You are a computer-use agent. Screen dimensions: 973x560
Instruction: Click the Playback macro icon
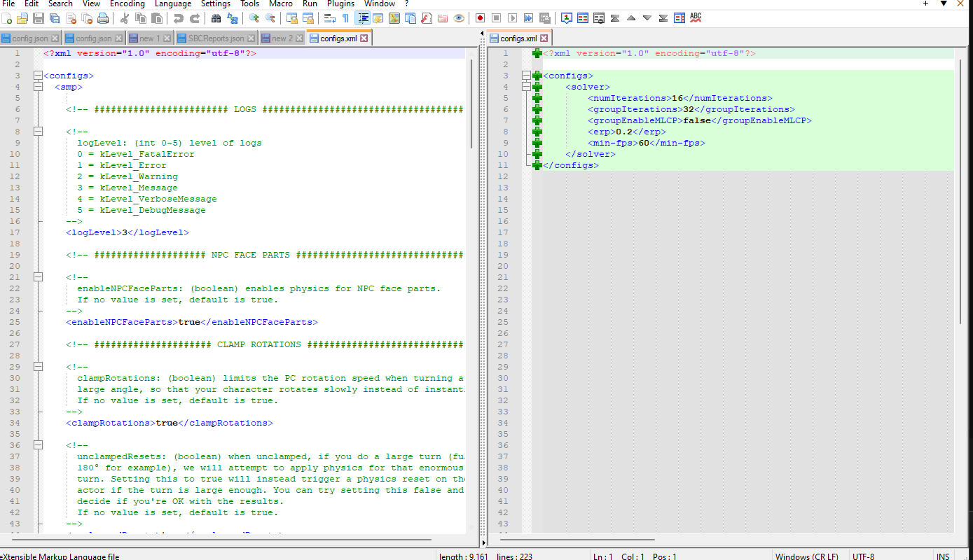point(512,18)
